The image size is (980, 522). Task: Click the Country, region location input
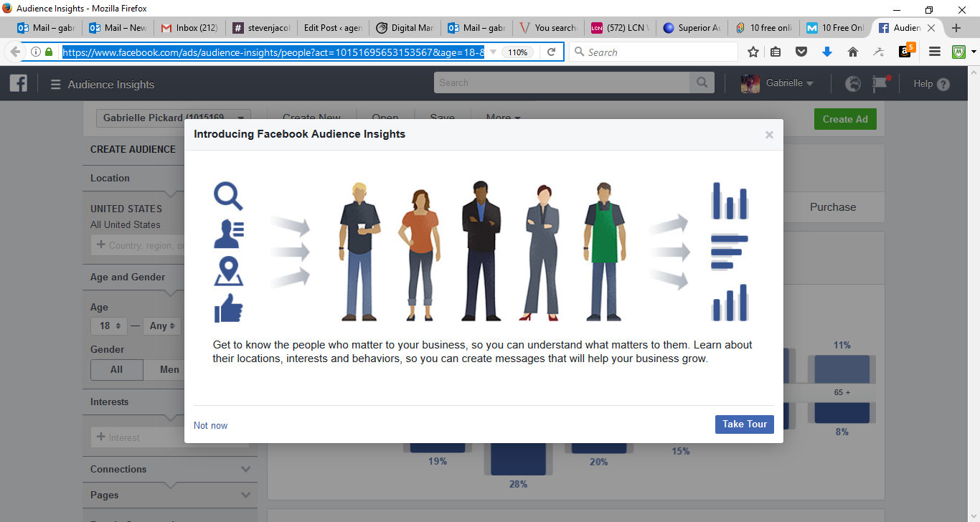[138, 245]
